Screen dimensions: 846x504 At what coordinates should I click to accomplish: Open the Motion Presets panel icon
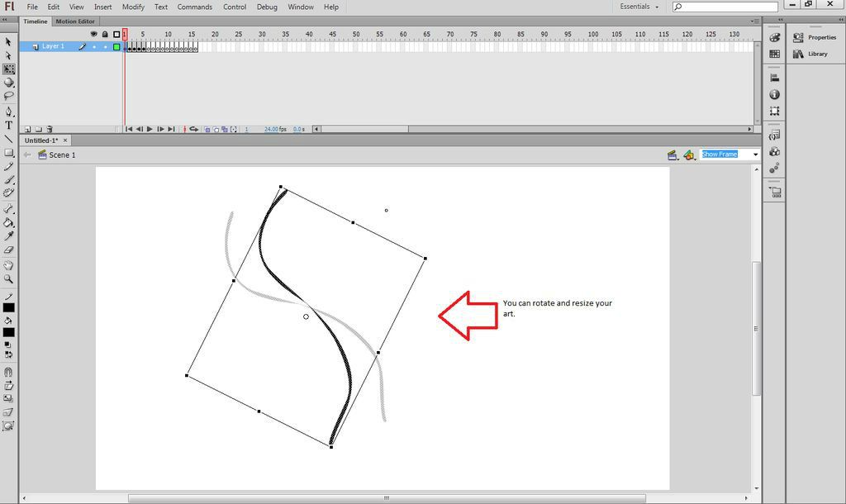pos(774,169)
